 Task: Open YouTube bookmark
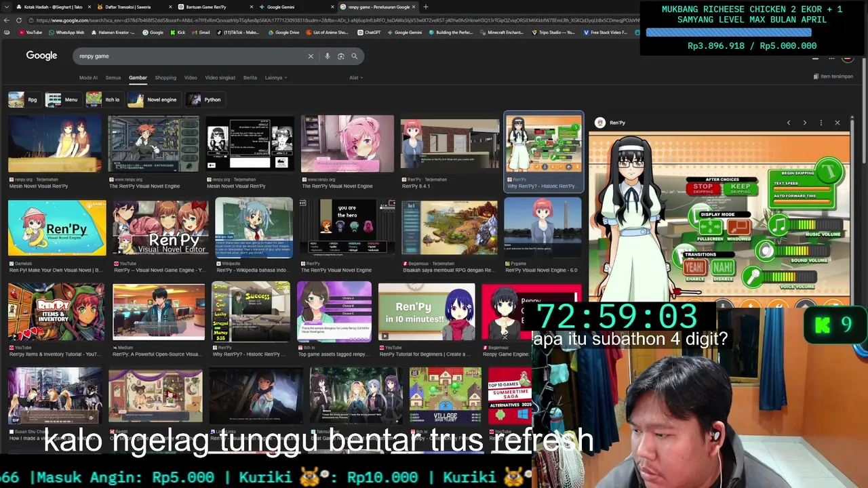31,33
